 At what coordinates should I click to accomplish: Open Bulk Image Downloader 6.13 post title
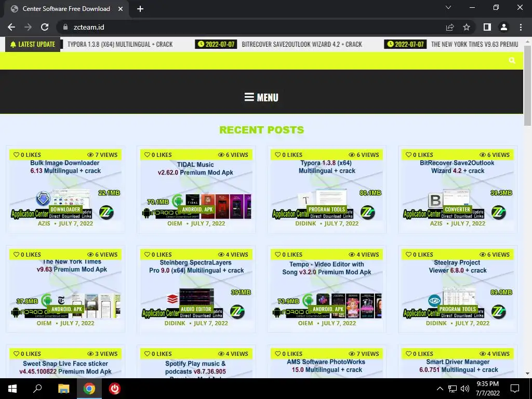65,167
